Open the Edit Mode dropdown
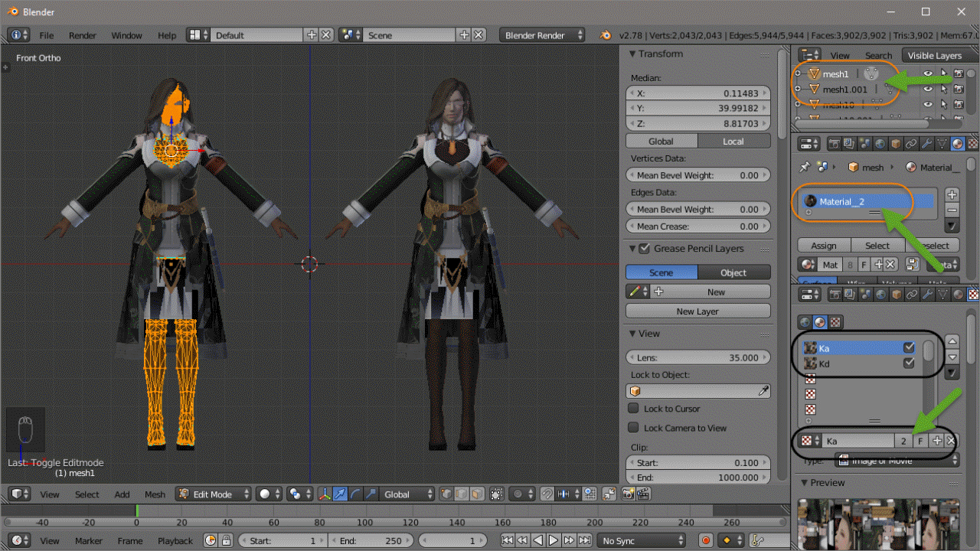The width and height of the screenshot is (980, 551). pos(214,494)
